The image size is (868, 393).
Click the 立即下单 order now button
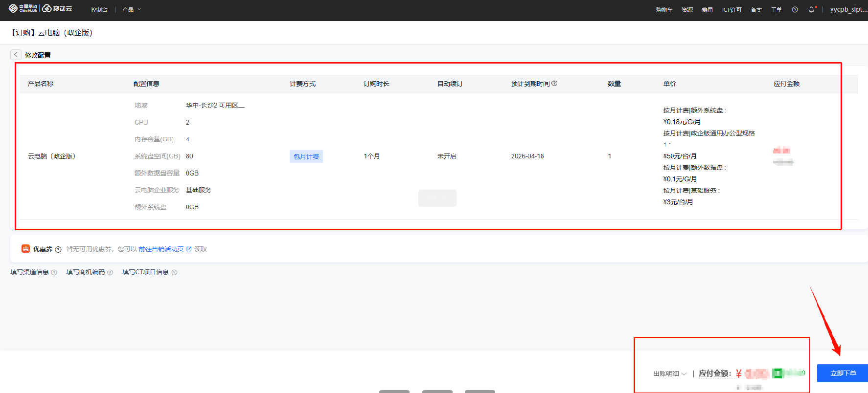843,373
